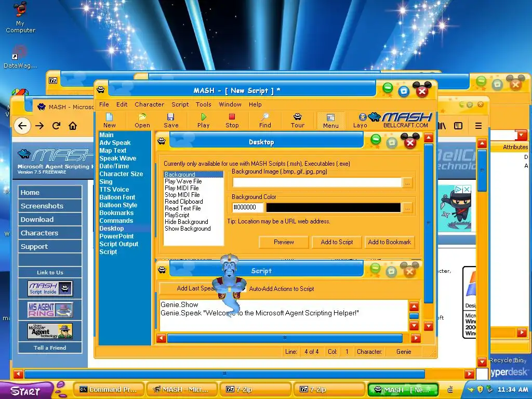Viewport: 532px width, 399px height.
Task: Reload the page in the browser window
Action: [56, 126]
